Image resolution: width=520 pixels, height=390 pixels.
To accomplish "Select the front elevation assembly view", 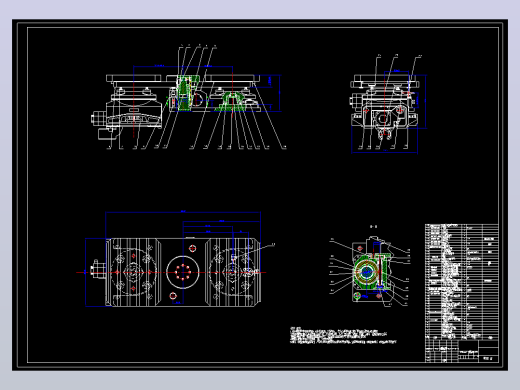I will (x=188, y=97).
